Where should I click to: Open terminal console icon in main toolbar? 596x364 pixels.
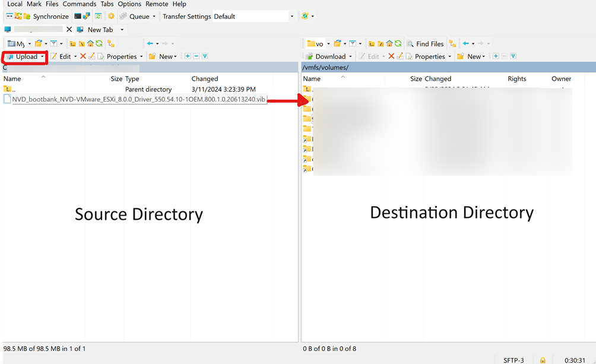pyautogui.click(x=78, y=17)
